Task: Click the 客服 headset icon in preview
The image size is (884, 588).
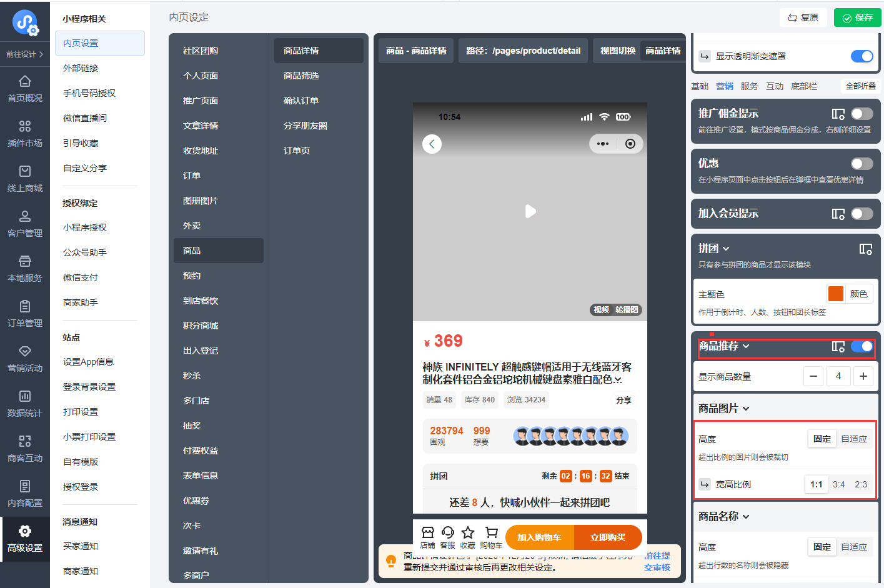Action: click(x=447, y=532)
